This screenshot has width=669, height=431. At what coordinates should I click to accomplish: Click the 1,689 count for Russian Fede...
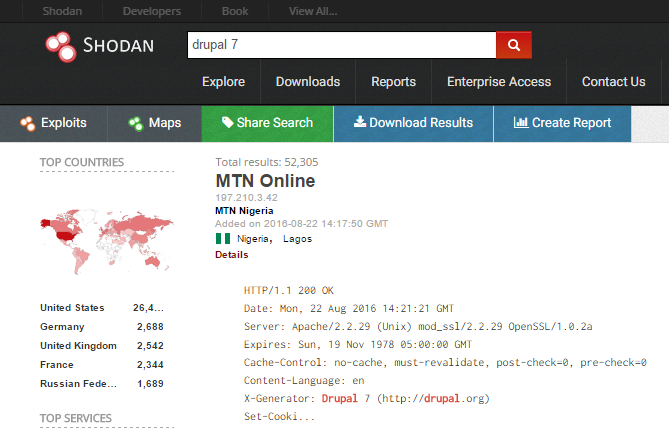pyautogui.click(x=150, y=384)
